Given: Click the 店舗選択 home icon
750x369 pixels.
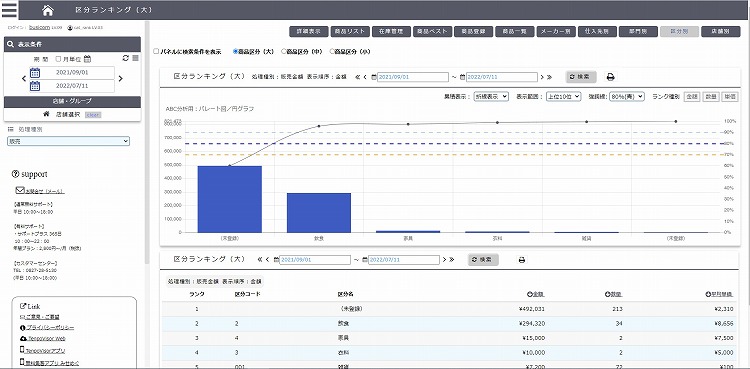Looking at the screenshot, I should (x=46, y=114).
